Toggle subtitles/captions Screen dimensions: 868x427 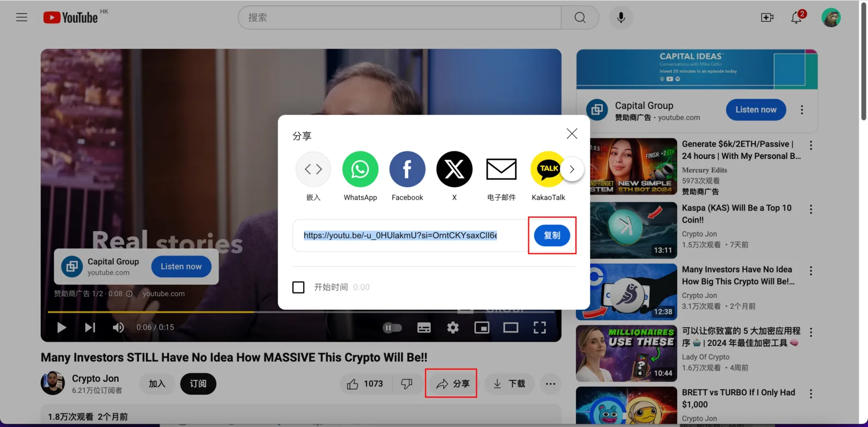pyautogui.click(x=424, y=327)
